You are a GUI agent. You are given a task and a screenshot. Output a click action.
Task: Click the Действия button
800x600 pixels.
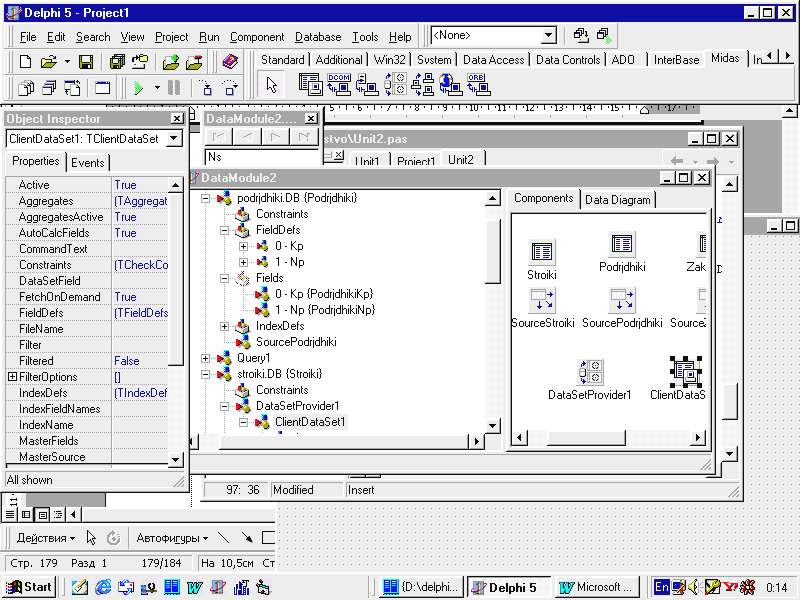coord(46,538)
